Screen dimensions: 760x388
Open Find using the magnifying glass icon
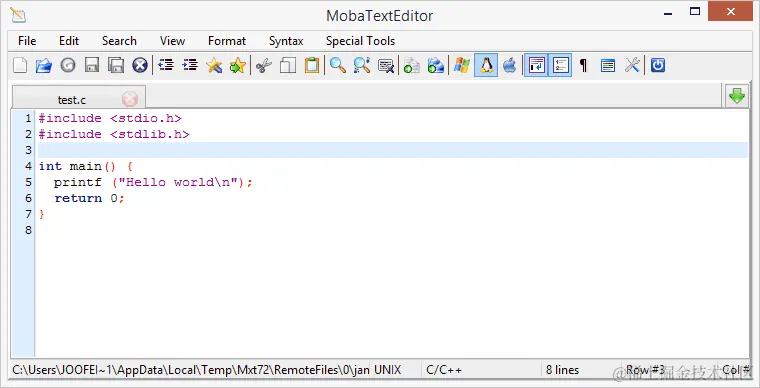[338, 65]
